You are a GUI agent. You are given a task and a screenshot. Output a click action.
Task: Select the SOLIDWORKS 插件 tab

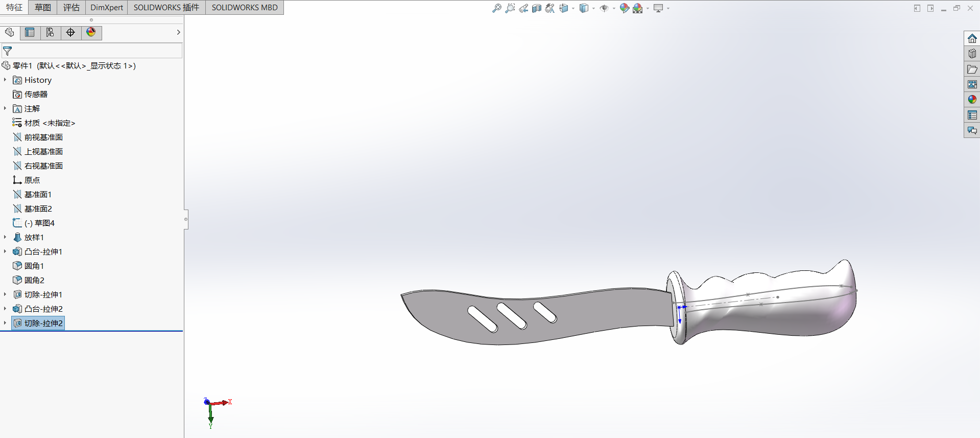(x=166, y=8)
